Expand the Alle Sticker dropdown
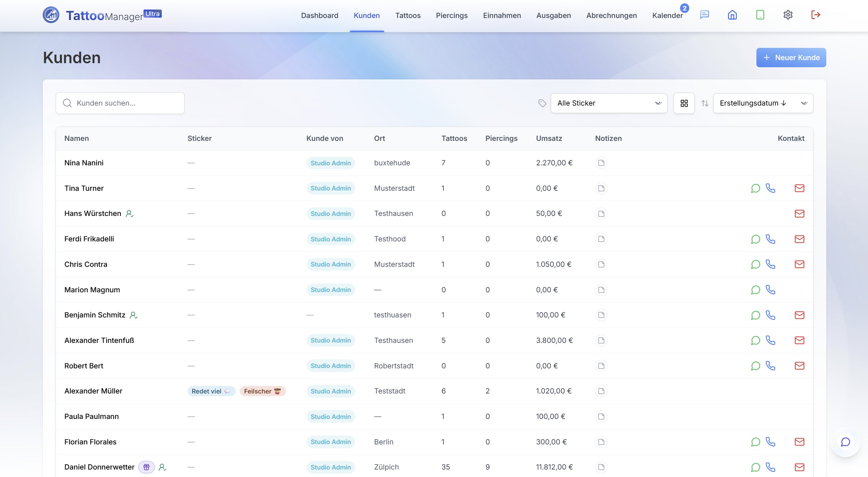 tap(609, 103)
